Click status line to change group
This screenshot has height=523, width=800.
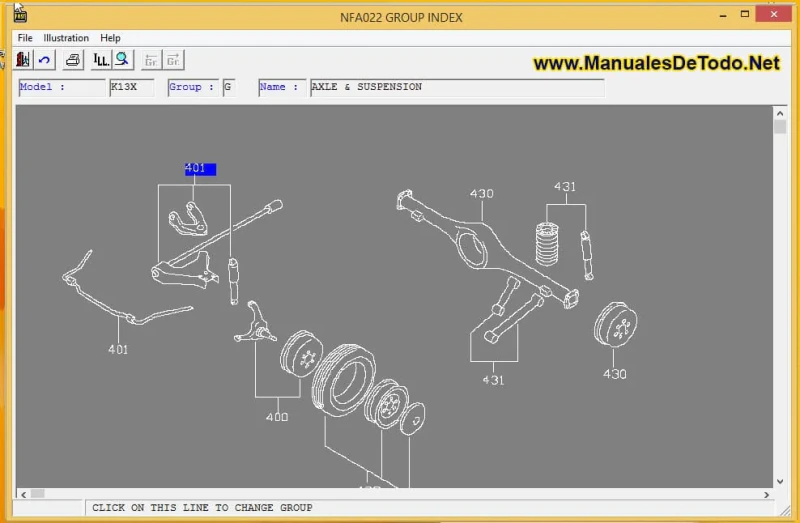(202, 508)
